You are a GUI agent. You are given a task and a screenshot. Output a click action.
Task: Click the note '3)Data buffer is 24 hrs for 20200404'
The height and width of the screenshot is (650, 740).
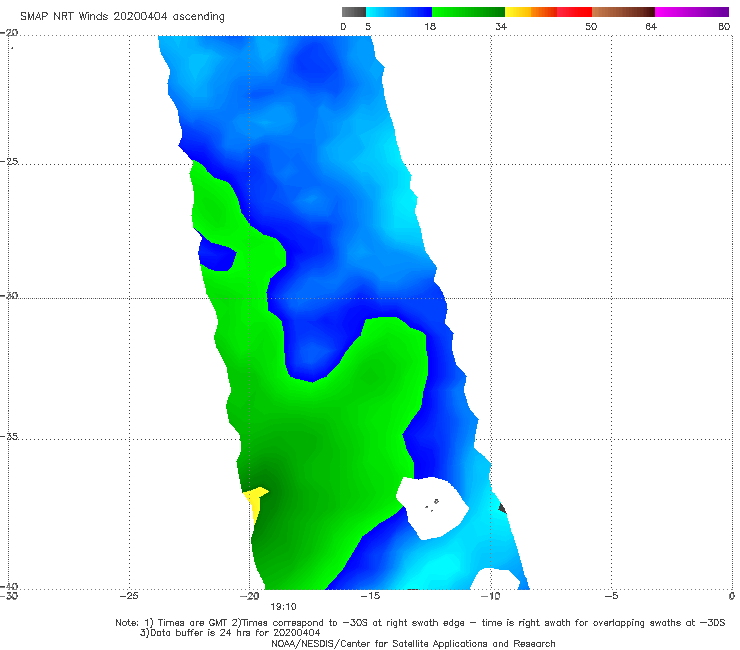click(230, 633)
